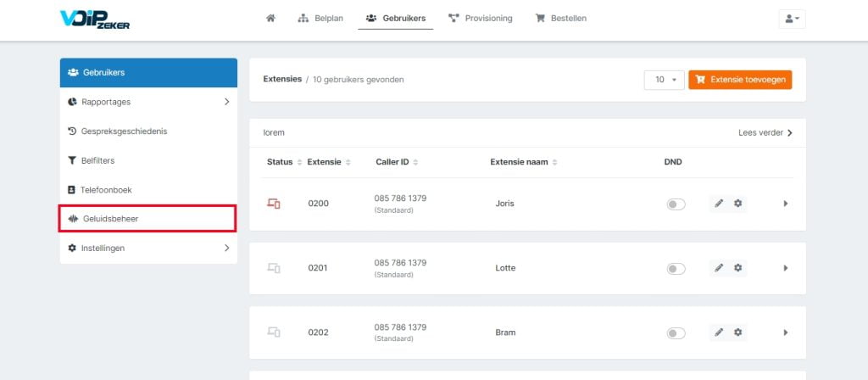Go to the home icon in navigation
Screen dimensions: 868x380
270,19
